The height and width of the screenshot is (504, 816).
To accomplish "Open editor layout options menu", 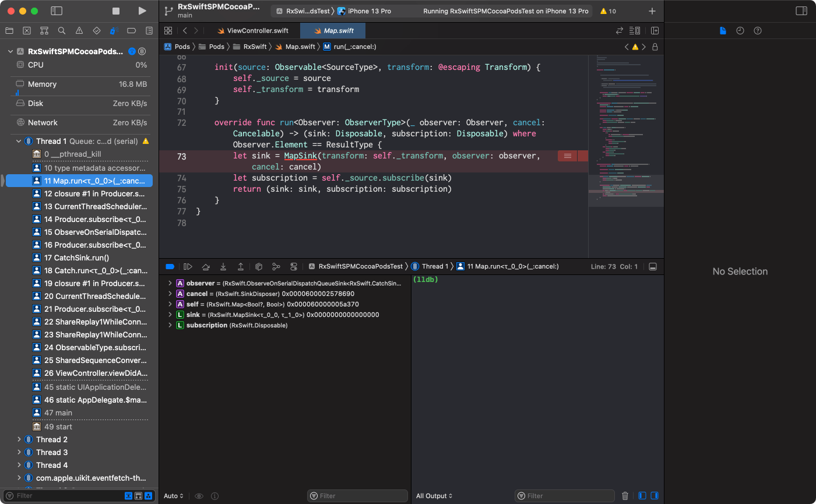I will pyautogui.click(x=635, y=31).
